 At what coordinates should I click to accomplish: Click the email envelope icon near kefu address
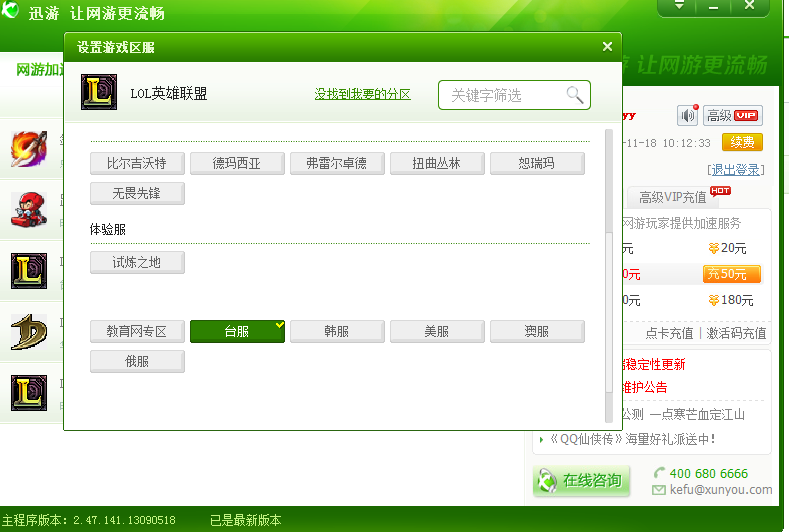pos(659,490)
